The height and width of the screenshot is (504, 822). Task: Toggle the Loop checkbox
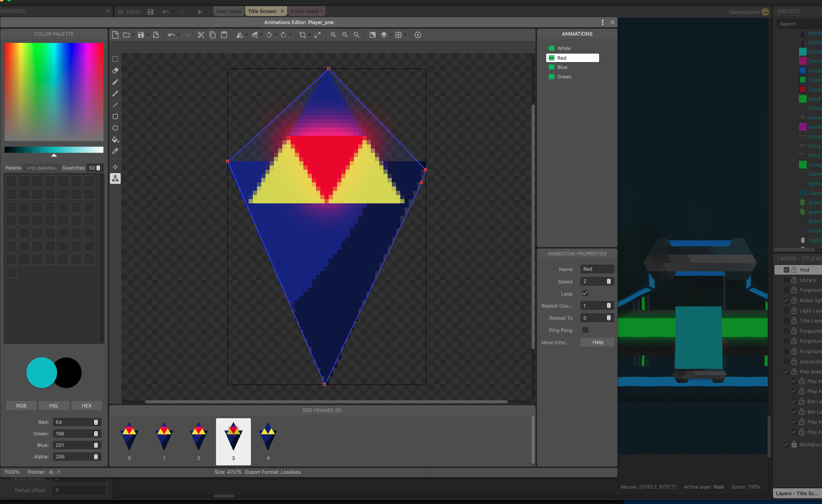click(x=585, y=293)
